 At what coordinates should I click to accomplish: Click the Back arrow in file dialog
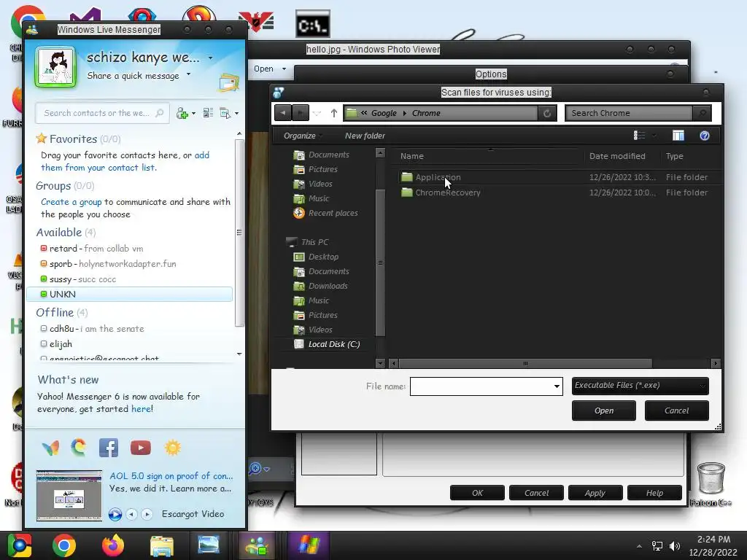[283, 113]
